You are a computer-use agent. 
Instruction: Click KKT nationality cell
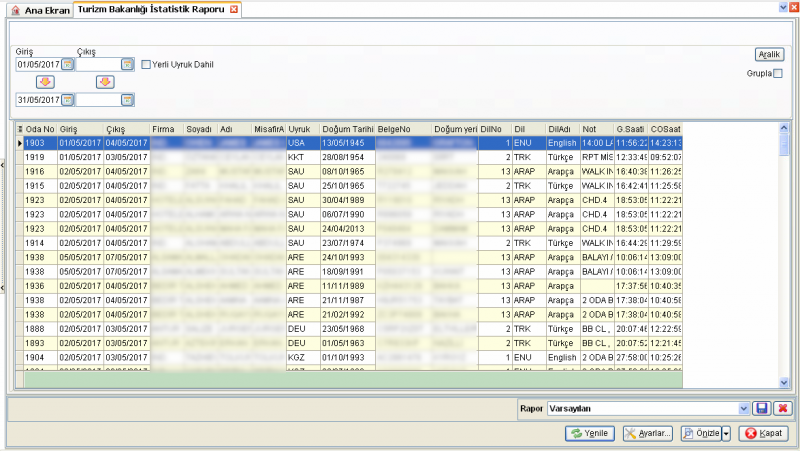(x=303, y=157)
